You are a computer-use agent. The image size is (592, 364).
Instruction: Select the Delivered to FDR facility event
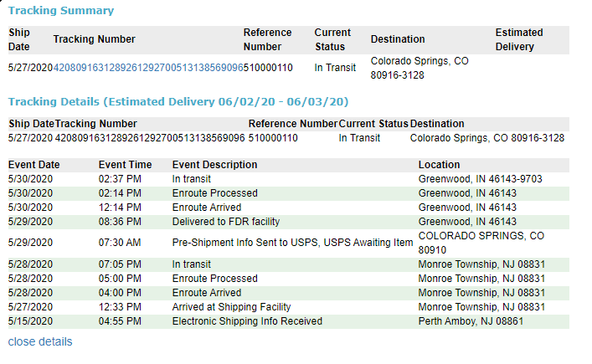[x=226, y=222]
